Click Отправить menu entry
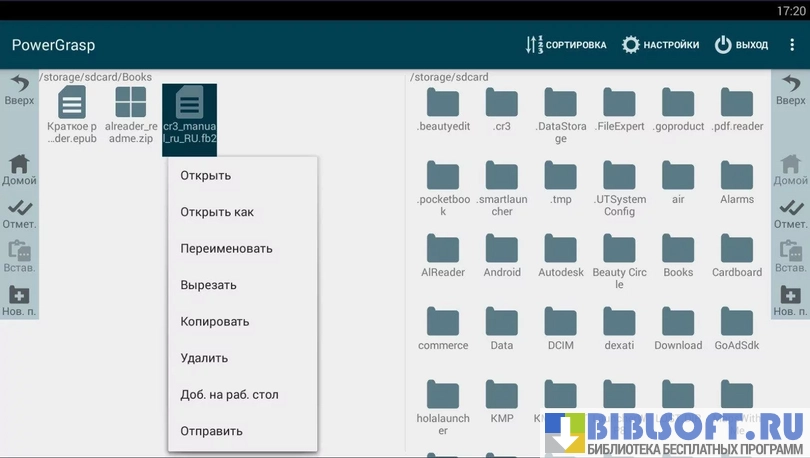The image size is (810, 458). click(211, 431)
